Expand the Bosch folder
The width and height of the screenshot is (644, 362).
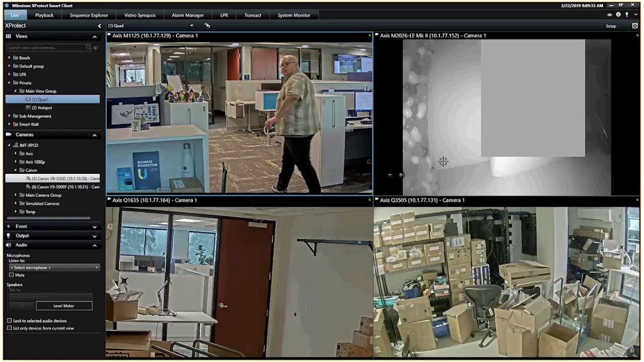click(x=9, y=58)
